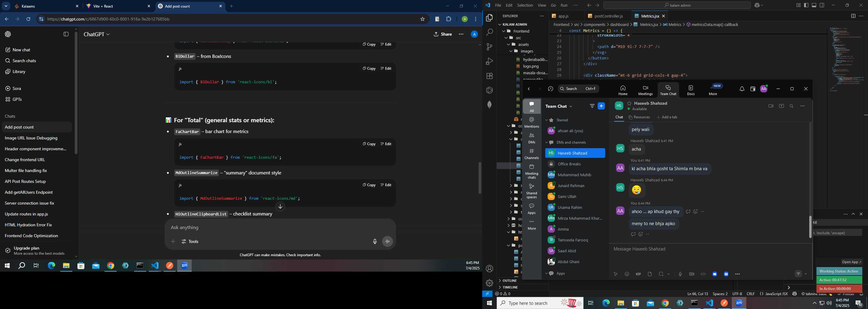Open the Run menu in VS Code
This screenshot has width=868, height=309.
(x=564, y=5)
